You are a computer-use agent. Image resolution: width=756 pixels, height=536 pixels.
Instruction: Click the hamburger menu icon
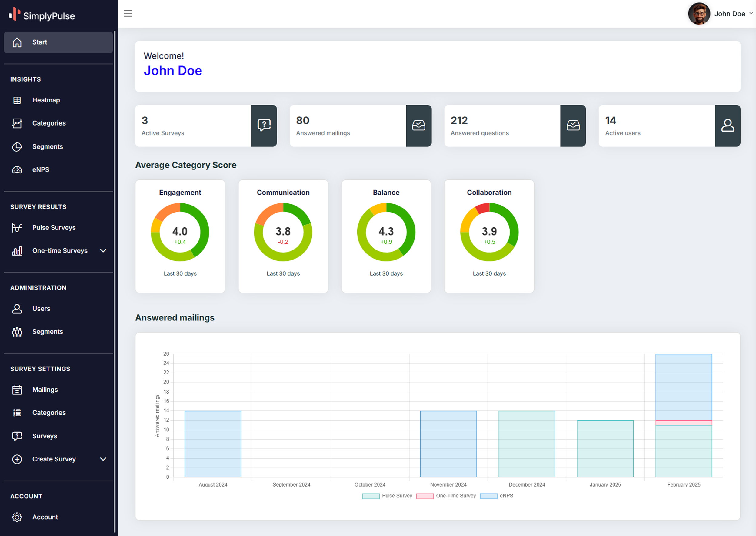click(128, 13)
